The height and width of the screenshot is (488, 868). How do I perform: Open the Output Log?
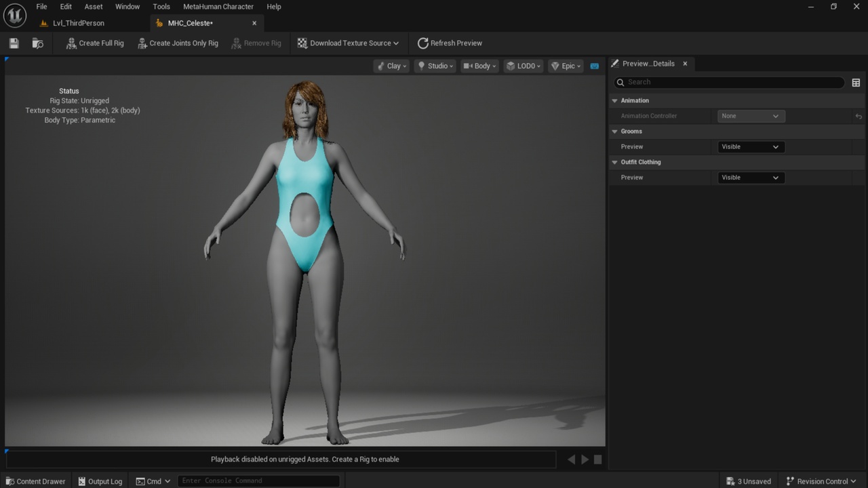coord(100,481)
